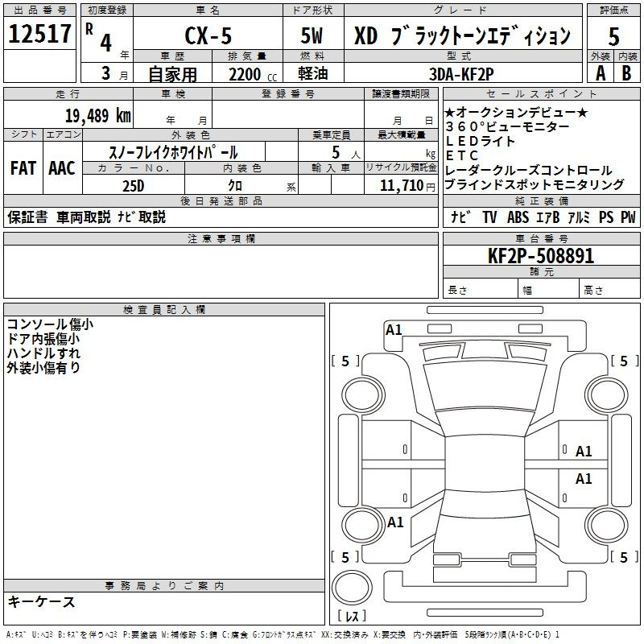The image size is (644, 644).
Task: Select the car name CX-5
Action: (208, 35)
